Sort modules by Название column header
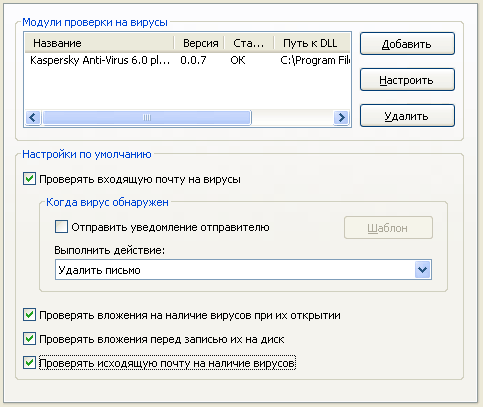Image resolution: width=483 pixels, height=407 pixels. (99, 43)
